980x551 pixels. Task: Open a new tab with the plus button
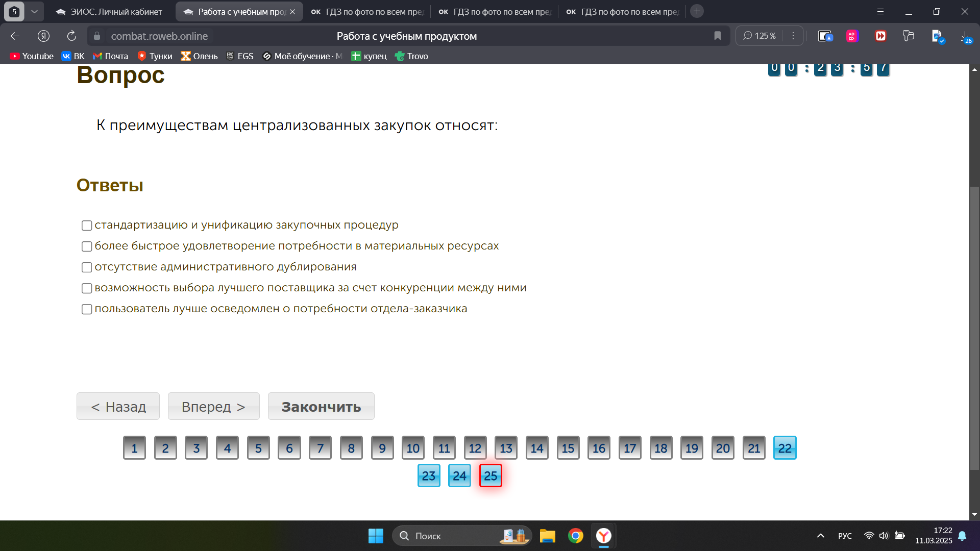[x=697, y=11]
